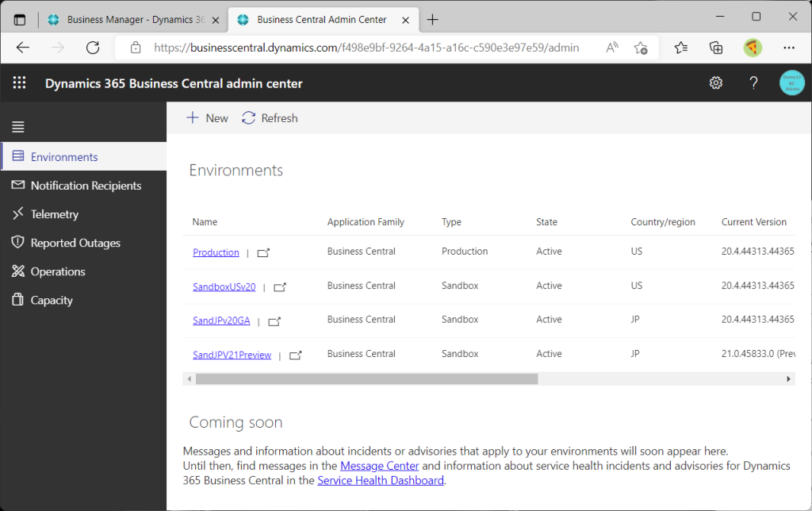Screen dimensions: 812x511
Task: Close the Business Central Admin Center tab
Action: 405,20
